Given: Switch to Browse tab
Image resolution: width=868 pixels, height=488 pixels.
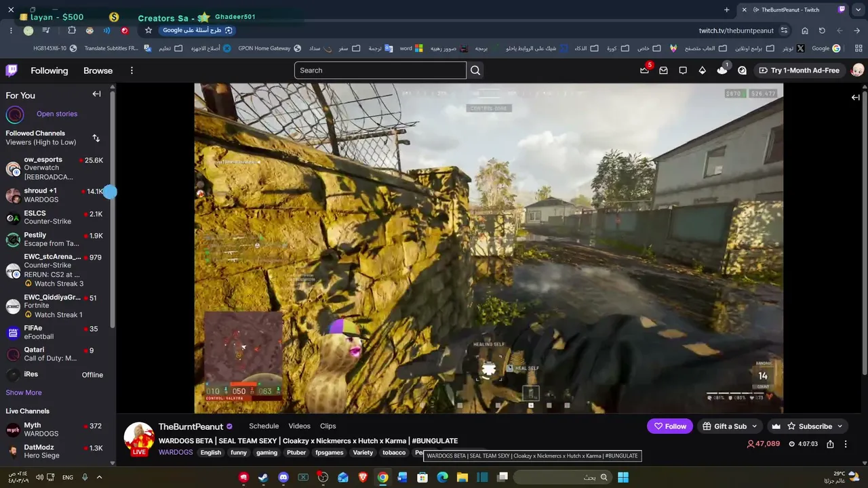Looking at the screenshot, I should pyautogui.click(x=98, y=70).
